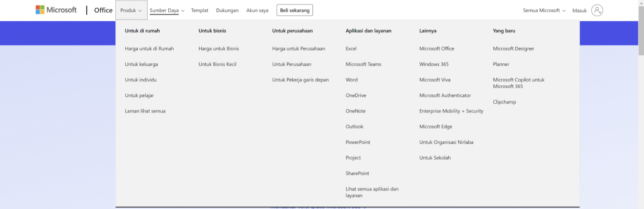Select Untuk pelajar
644x209 pixels.
pyautogui.click(x=139, y=95)
